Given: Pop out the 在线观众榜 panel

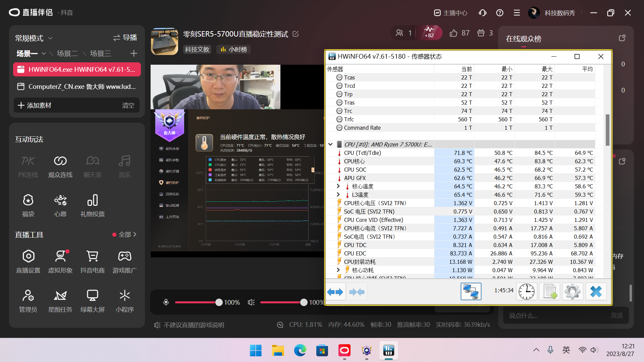Looking at the screenshot, I should pos(622,38).
